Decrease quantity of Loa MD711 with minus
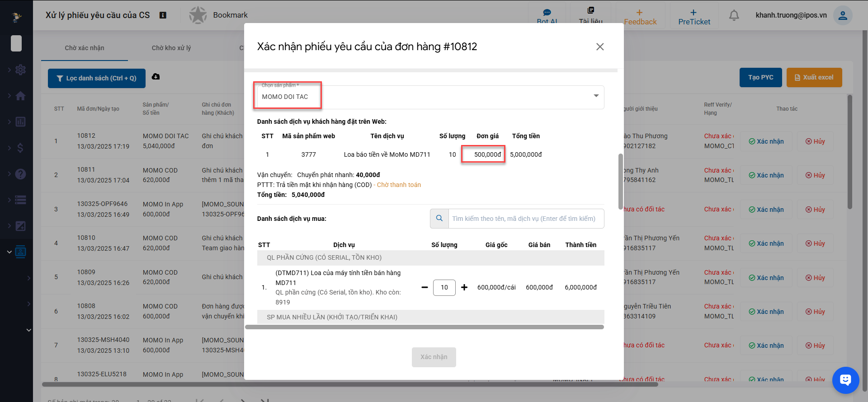The image size is (868, 402). (425, 287)
